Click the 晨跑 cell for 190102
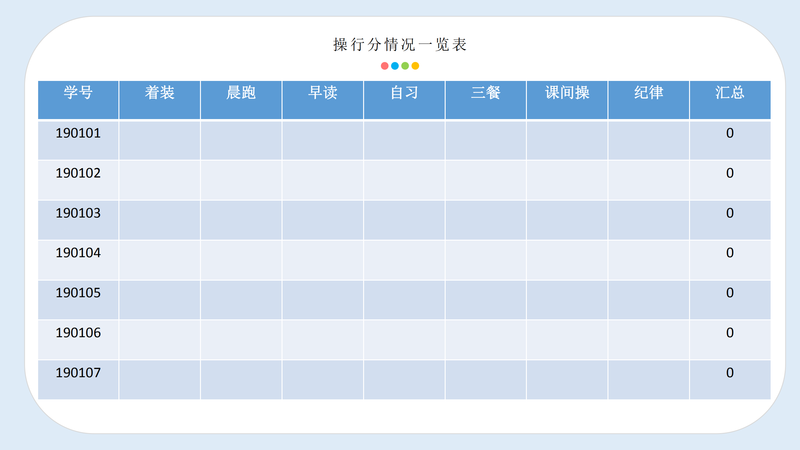800x450 pixels. [x=241, y=180]
